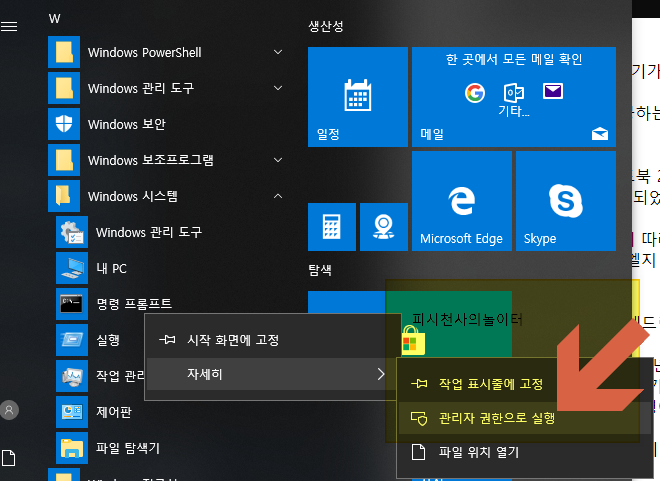Viewport: 660px width, 481px height.
Task: Select 시작 화면에 고정 in the context menu
Action: point(271,340)
